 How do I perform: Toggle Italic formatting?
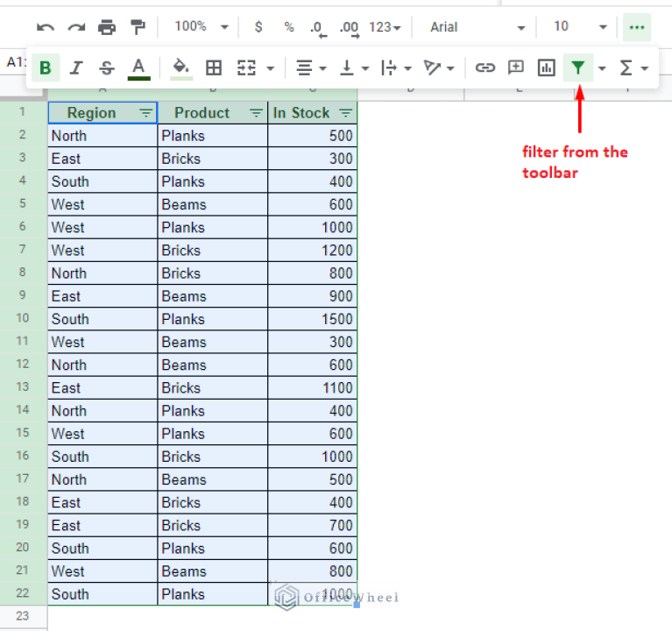pyautogui.click(x=76, y=67)
